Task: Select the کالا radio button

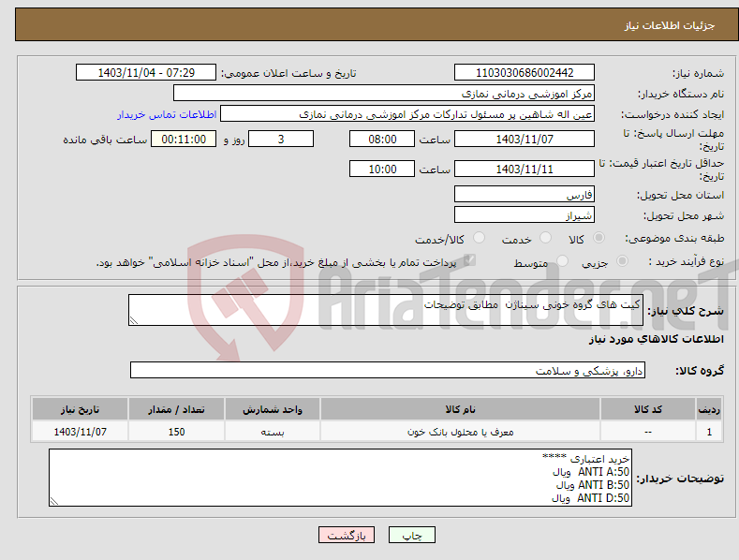Action: [x=599, y=238]
